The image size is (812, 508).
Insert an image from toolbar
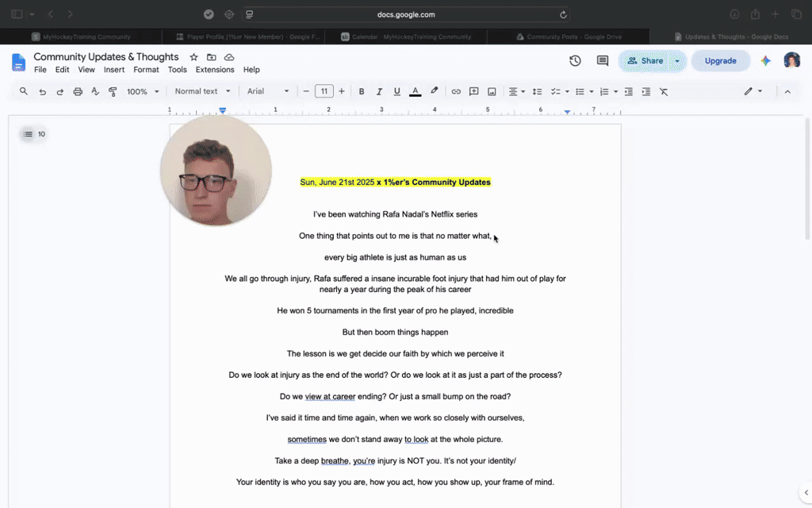[x=492, y=92]
